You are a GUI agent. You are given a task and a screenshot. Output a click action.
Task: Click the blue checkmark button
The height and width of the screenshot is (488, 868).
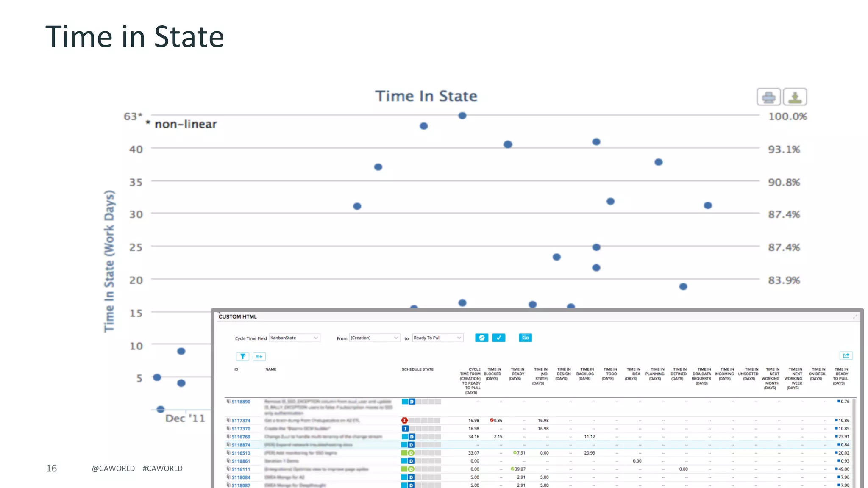(x=499, y=338)
